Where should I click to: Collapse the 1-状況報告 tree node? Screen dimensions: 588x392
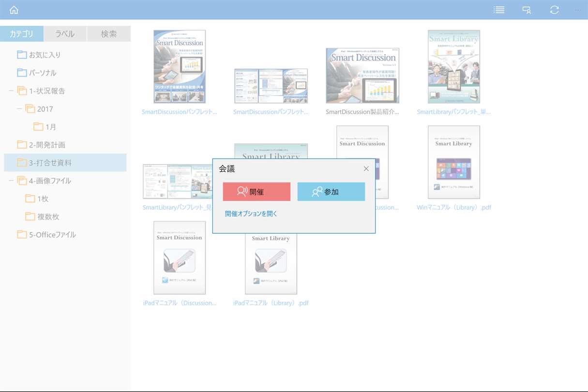coord(11,90)
